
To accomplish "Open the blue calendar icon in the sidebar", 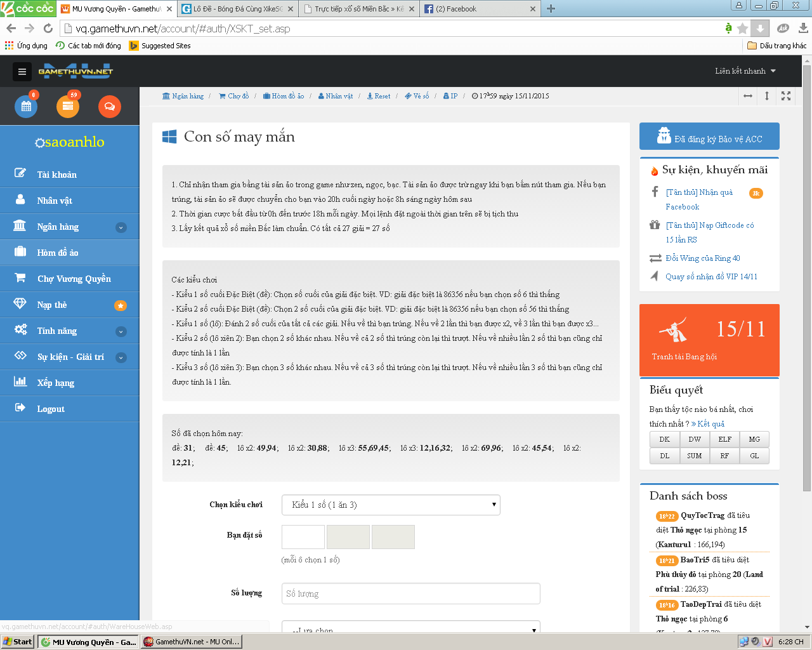I will (26, 107).
